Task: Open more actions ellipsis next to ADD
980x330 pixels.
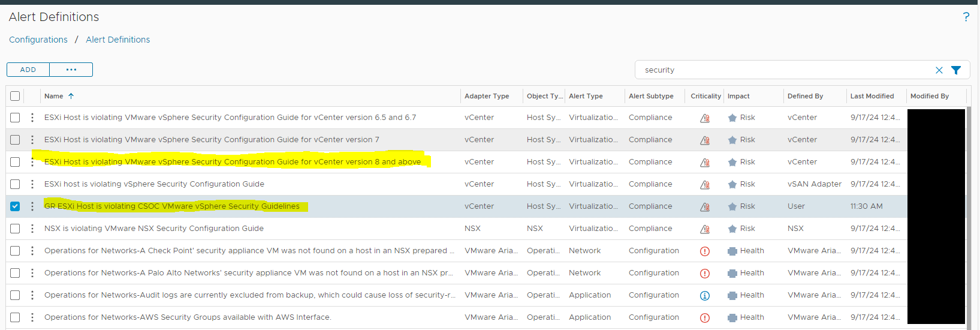Action: (x=71, y=70)
